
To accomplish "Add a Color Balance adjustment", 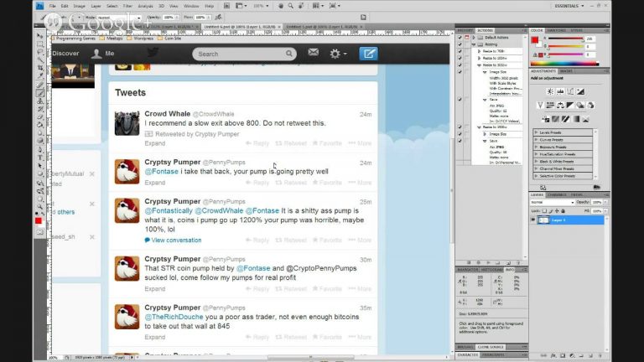I will [560, 106].
